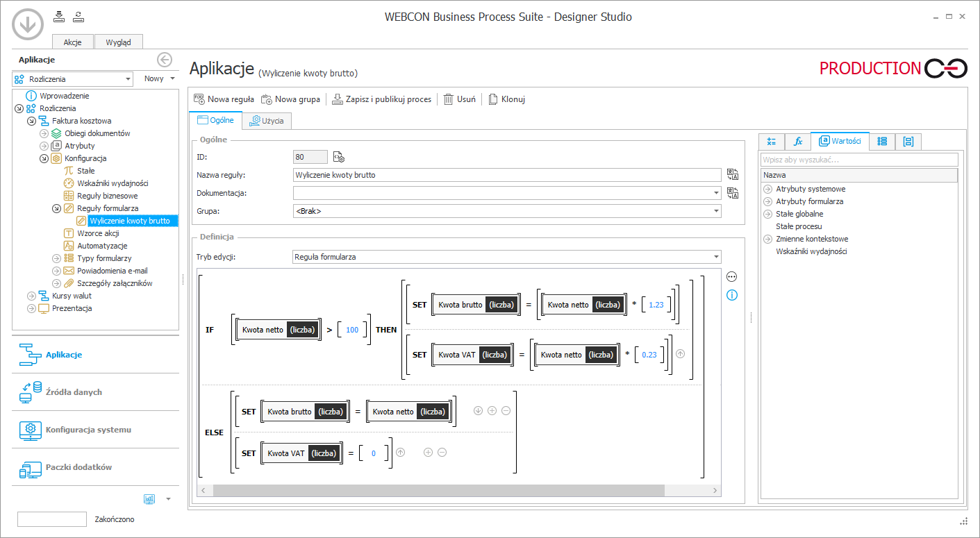Image resolution: width=980 pixels, height=538 pixels.
Task: Select the Wartości tab
Action: pos(840,141)
